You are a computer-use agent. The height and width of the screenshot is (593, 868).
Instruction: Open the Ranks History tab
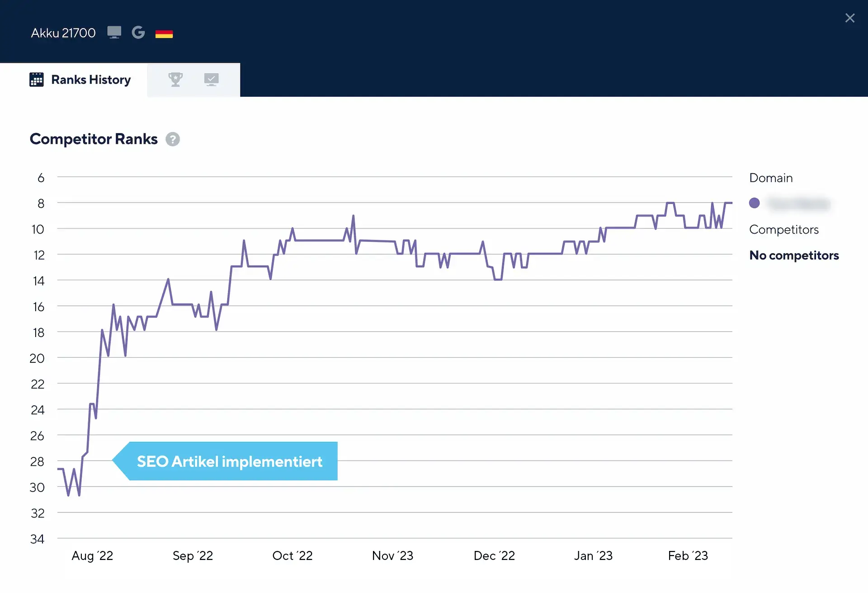point(80,80)
